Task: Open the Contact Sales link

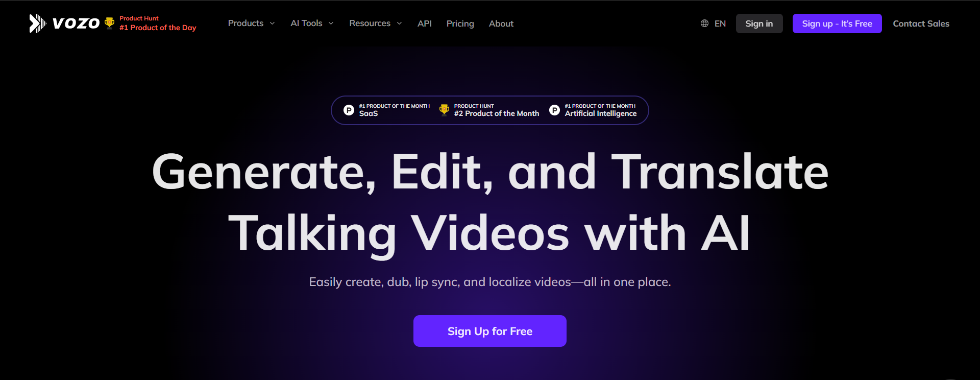Action: [921, 23]
